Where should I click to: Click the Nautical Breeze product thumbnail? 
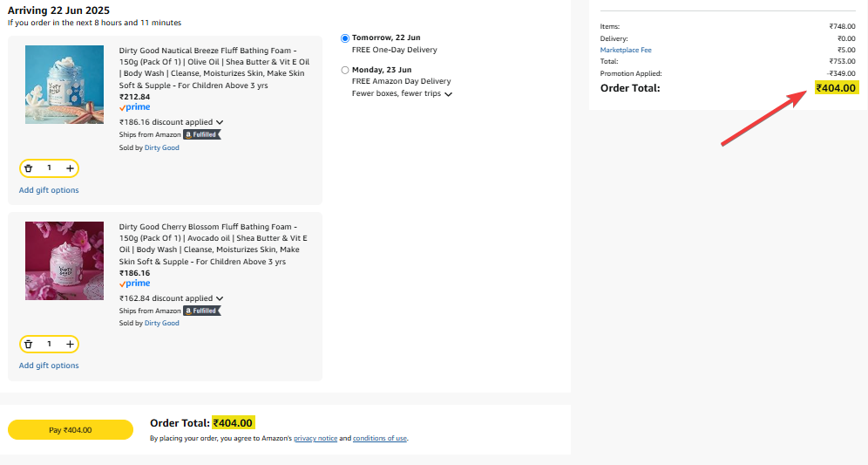coord(64,85)
